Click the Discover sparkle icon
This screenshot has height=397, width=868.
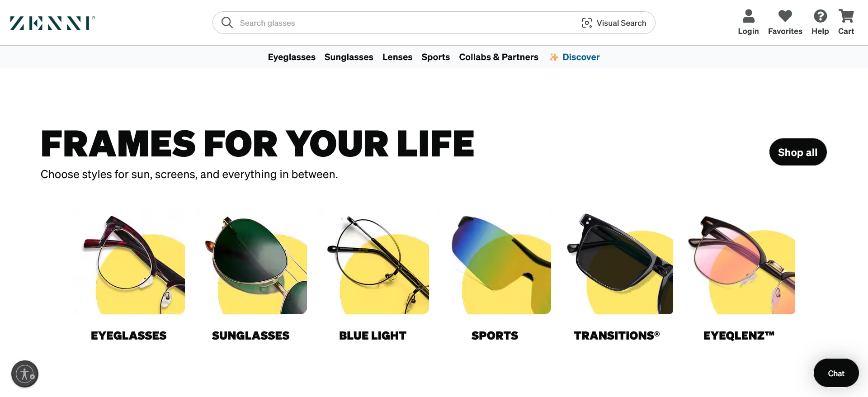tap(554, 57)
